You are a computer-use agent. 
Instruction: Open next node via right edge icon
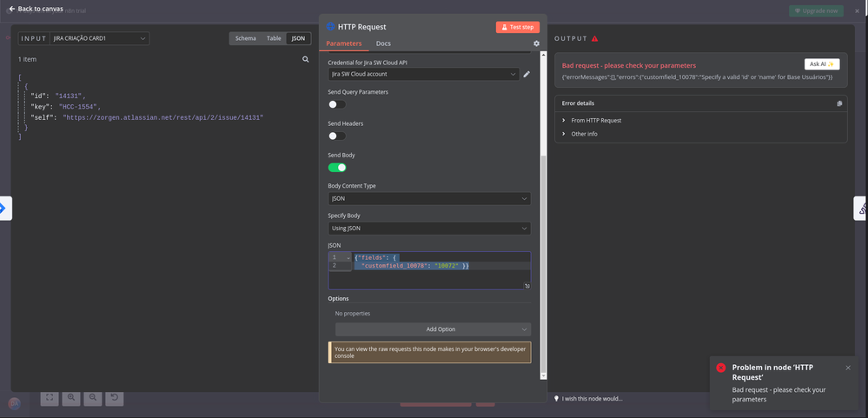point(861,209)
